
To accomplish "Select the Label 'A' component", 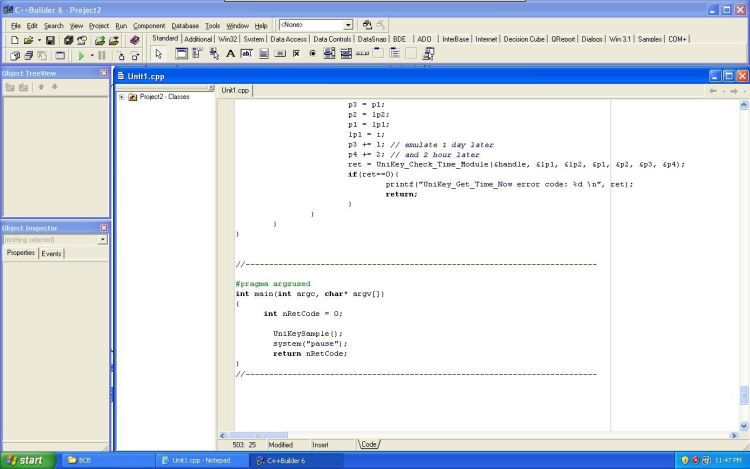I will click(x=230, y=54).
